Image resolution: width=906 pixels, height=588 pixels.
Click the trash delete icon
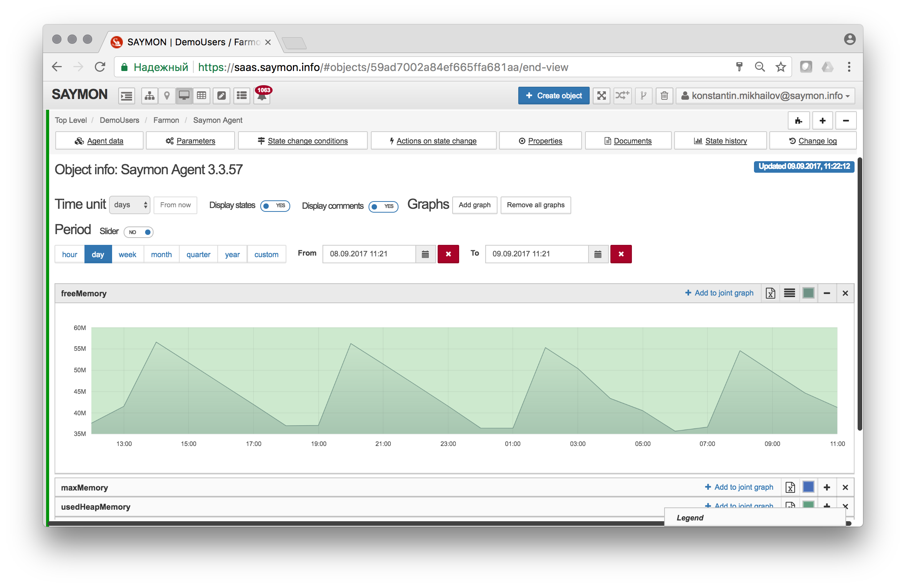point(664,96)
